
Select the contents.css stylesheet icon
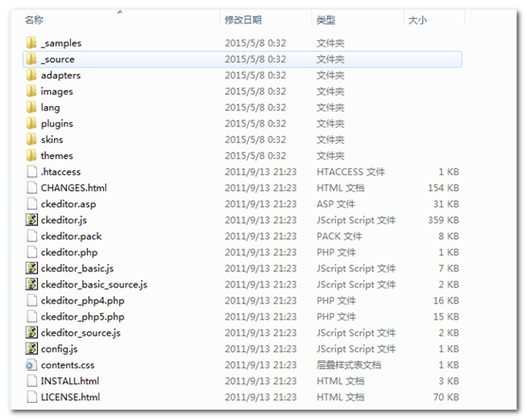click(x=31, y=365)
